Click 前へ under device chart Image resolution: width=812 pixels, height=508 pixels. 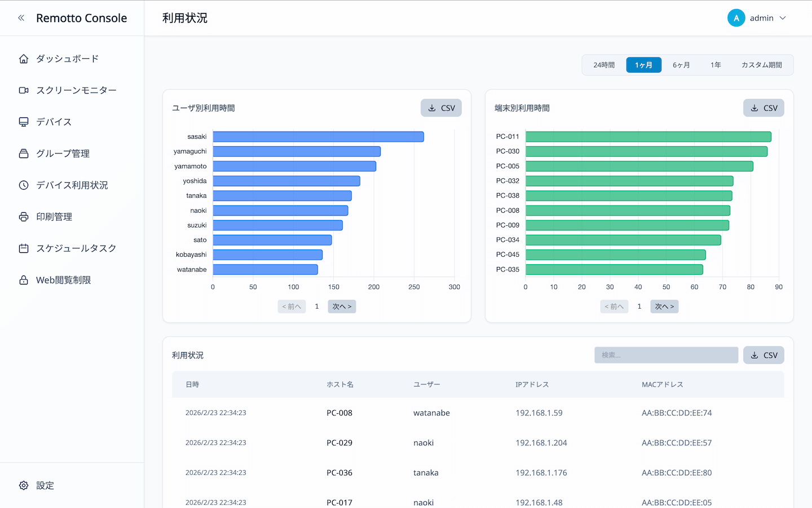pos(614,306)
